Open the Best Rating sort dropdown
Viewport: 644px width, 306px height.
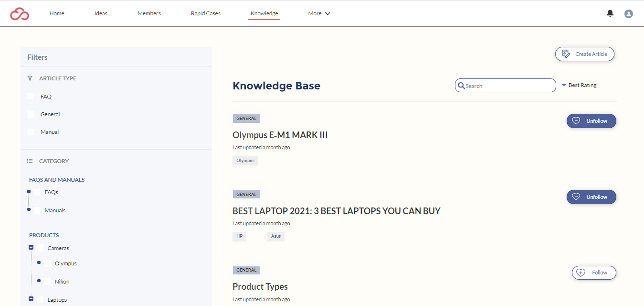click(579, 85)
